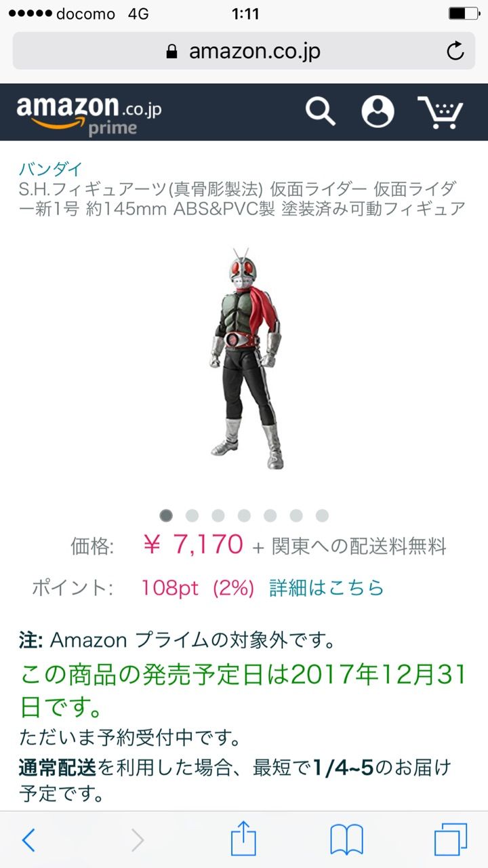Select the last image carousel dot
This screenshot has height=868, width=488.
[322, 515]
